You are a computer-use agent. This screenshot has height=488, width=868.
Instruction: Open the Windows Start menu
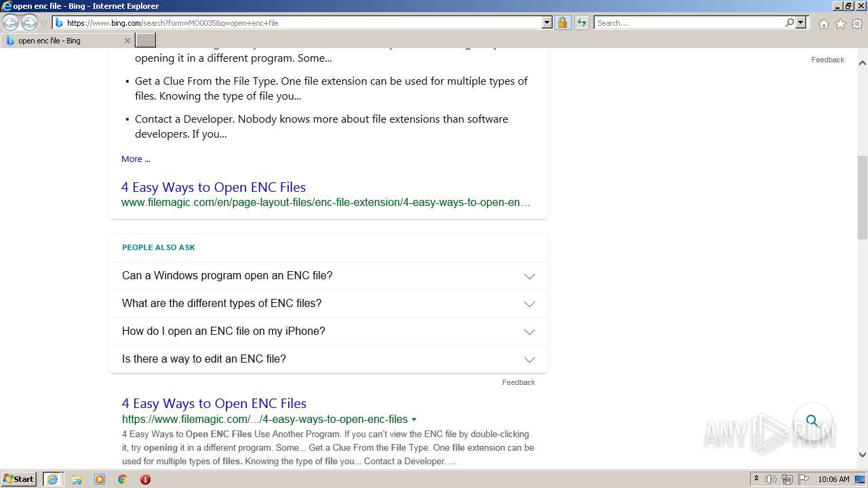point(19,479)
